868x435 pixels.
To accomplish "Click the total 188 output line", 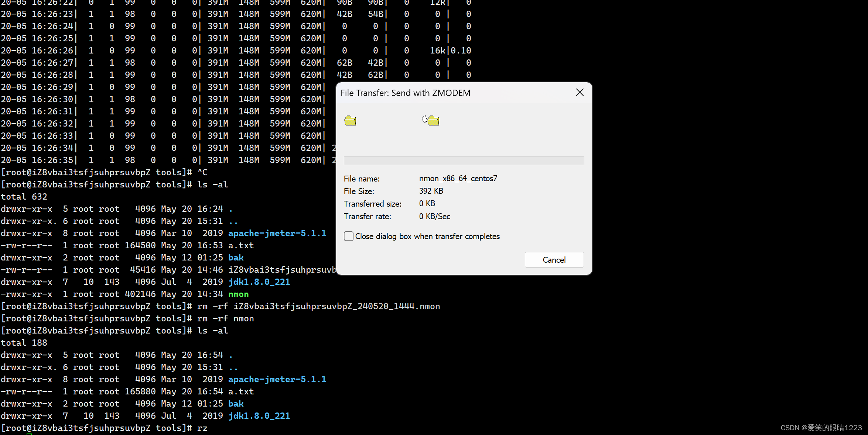I will tap(24, 343).
